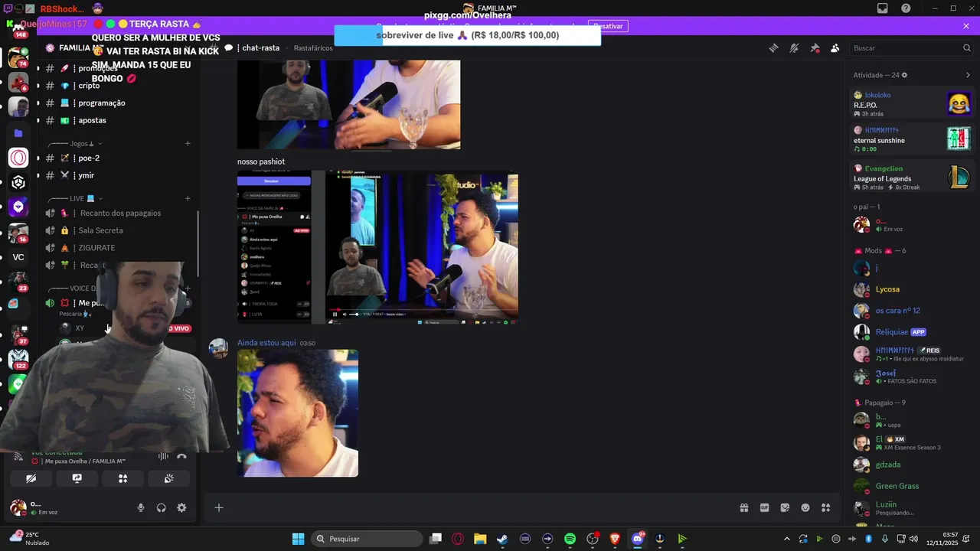Open the ymir channel

point(119,175)
